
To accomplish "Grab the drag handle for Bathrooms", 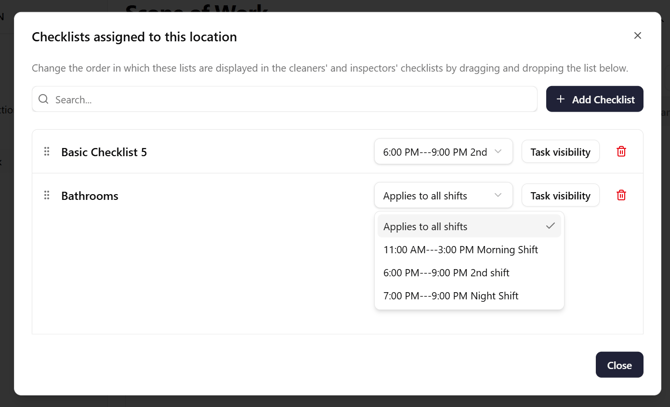I will pyautogui.click(x=46, y=196).
